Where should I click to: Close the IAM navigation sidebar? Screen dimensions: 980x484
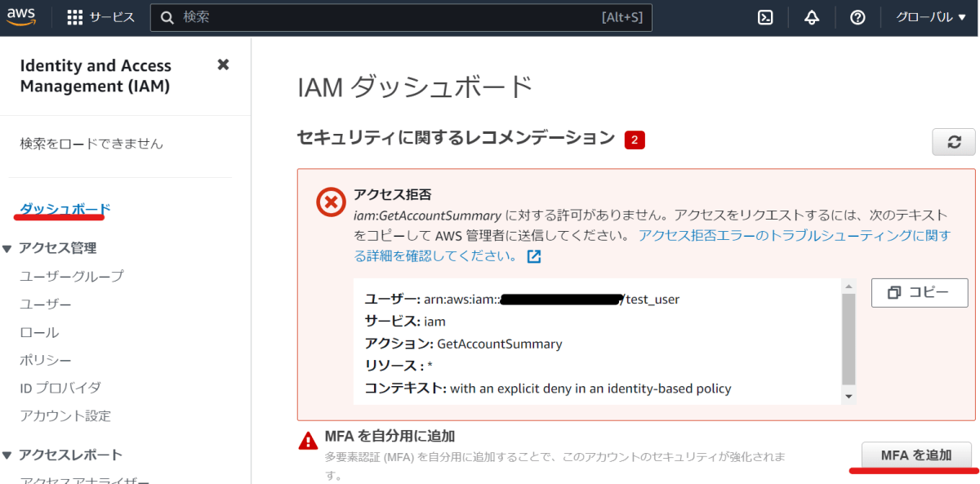223,64
